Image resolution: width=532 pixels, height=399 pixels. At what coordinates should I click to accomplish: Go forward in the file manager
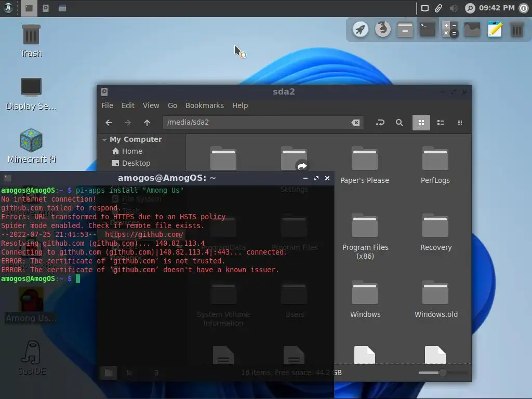(128, 123)
